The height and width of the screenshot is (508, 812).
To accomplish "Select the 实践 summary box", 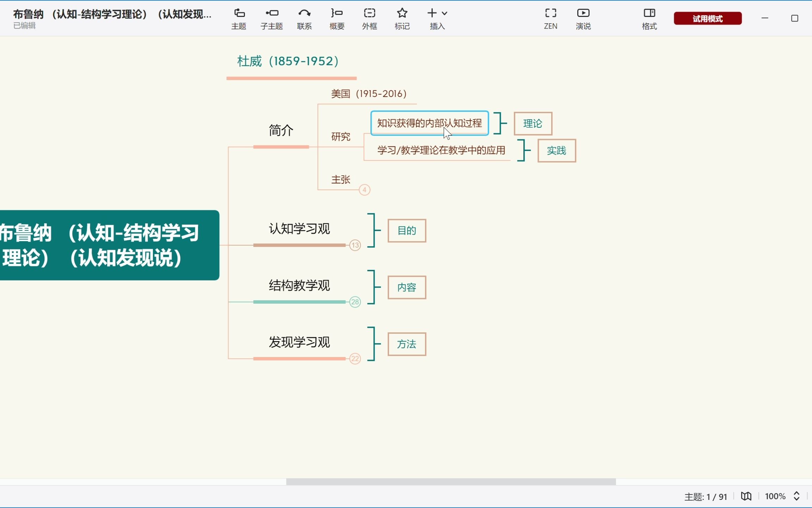I will pos(557,151).
